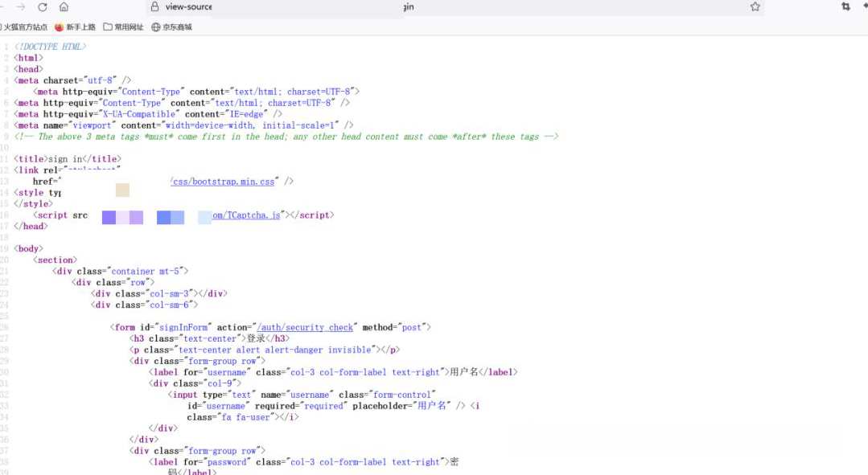
Task: Click the 'col-sm-3' class value
Action: click(169, 293)
